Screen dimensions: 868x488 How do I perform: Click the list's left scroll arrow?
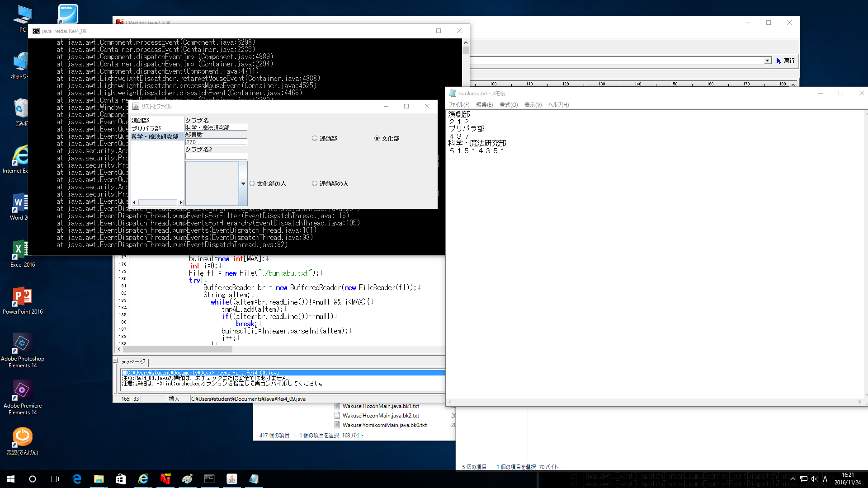tap(134, 202)
